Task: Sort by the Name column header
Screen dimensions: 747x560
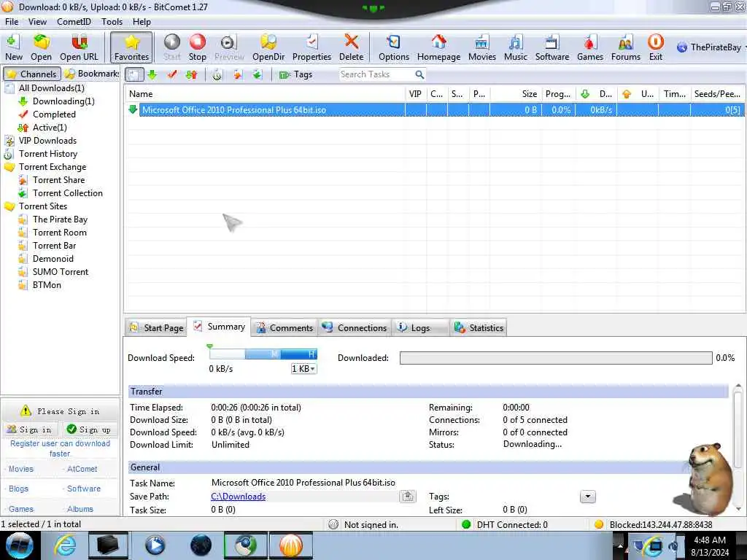Action: coord(266,94)
